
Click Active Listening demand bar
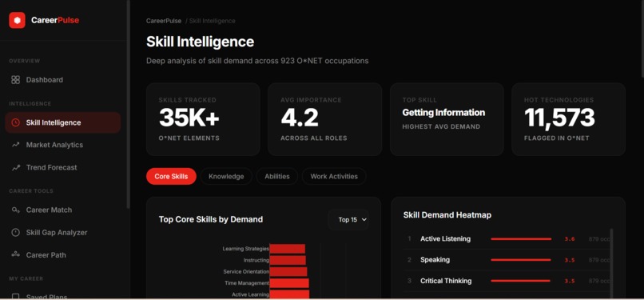click(x=521, y=238)
